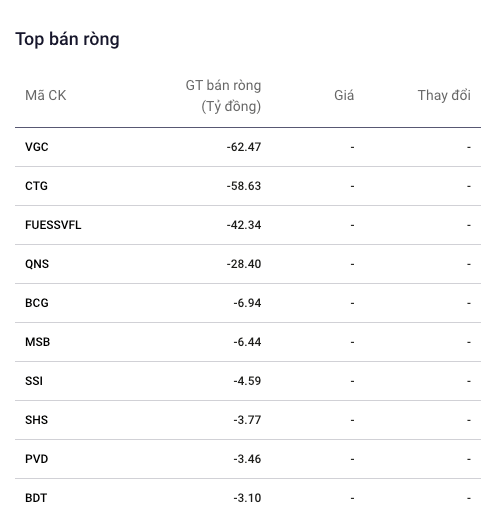Sort by GT bán ròng column header
The image size is (498, 531).
pyautogui.click(x=223, y=96)
